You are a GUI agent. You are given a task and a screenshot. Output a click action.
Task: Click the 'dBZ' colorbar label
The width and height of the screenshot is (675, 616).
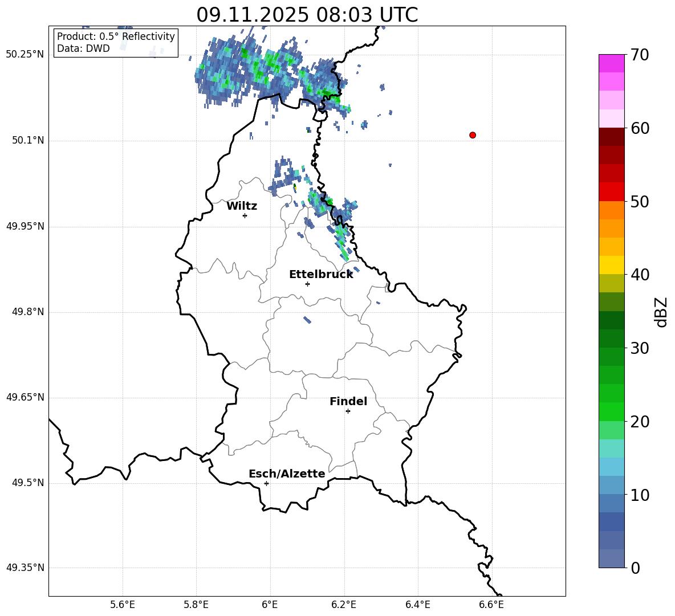coord(662,312)
